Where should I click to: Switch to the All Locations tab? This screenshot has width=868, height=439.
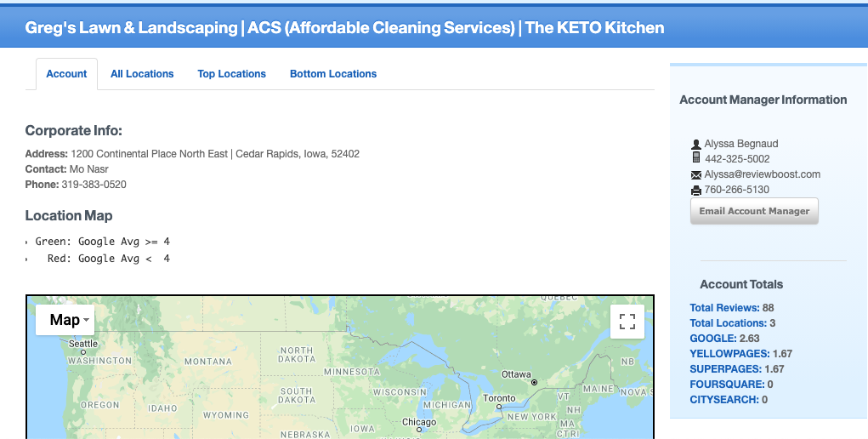tap(142, 74)
